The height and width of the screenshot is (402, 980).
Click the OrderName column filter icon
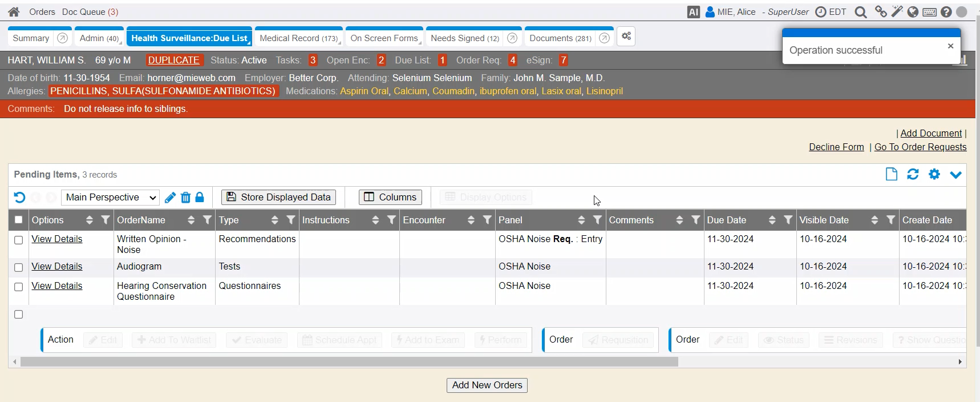click(207, 220)
